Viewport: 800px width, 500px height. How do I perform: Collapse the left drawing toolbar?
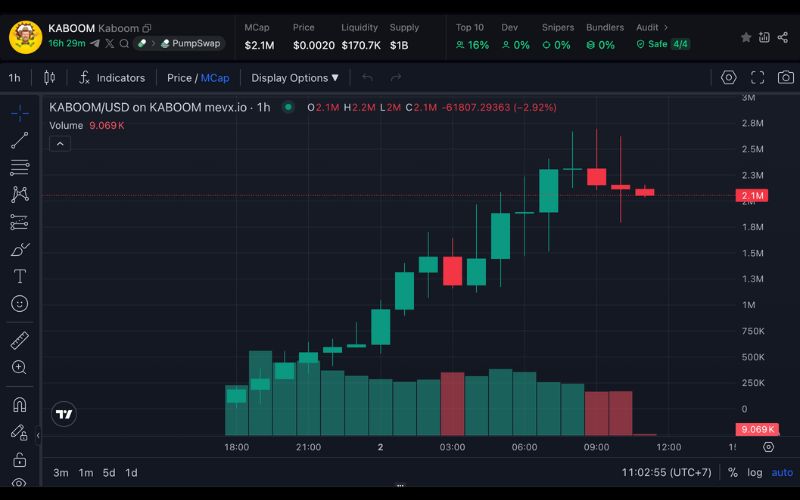click(38, 436)
